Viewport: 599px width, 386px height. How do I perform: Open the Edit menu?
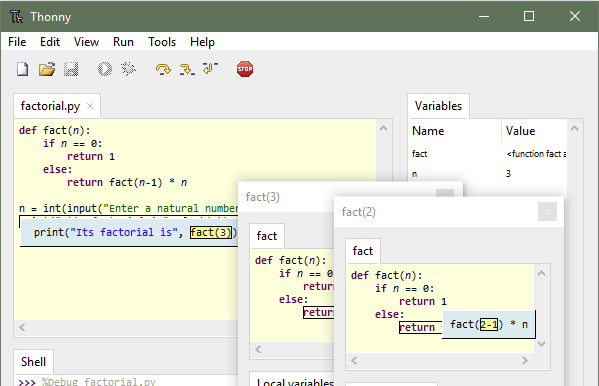click(x=50, y=42)
